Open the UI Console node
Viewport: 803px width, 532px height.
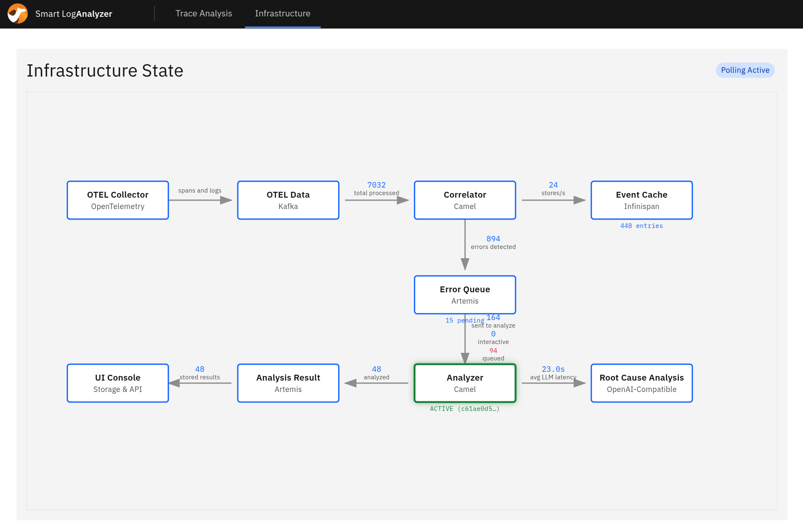[x=118, y=383]
